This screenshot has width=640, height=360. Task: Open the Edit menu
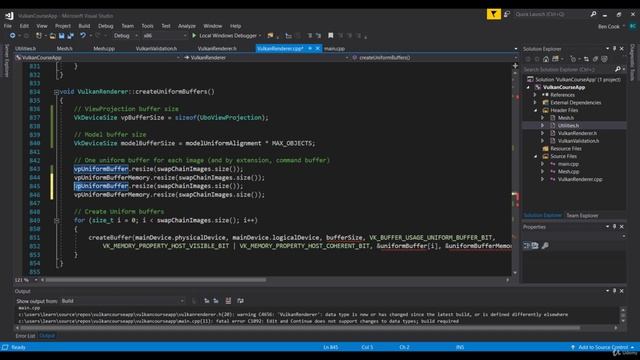point(24,26)
